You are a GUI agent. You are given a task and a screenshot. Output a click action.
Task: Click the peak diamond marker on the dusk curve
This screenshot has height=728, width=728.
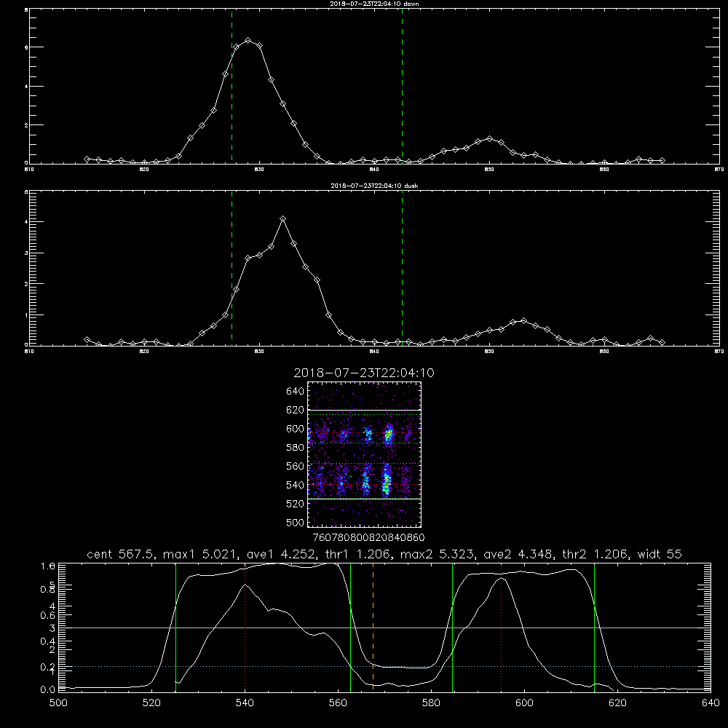(x=282, y=218)
